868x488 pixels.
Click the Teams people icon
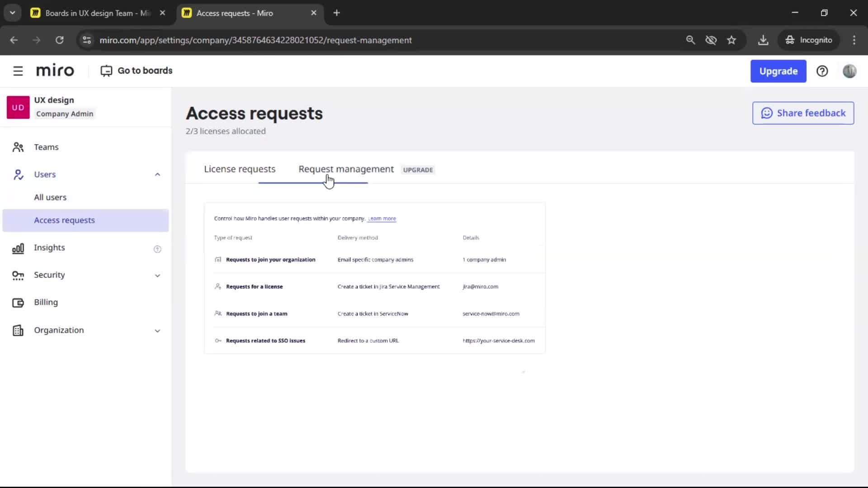tap(18, 147)
